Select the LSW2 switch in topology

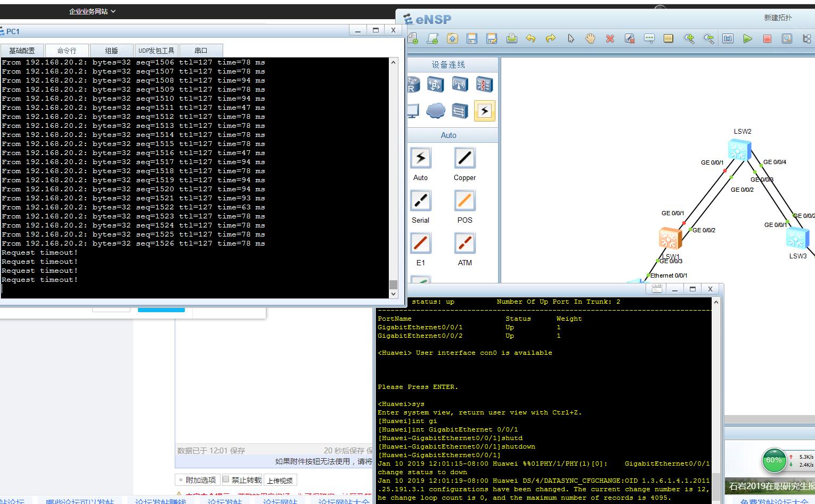[740, 150]
